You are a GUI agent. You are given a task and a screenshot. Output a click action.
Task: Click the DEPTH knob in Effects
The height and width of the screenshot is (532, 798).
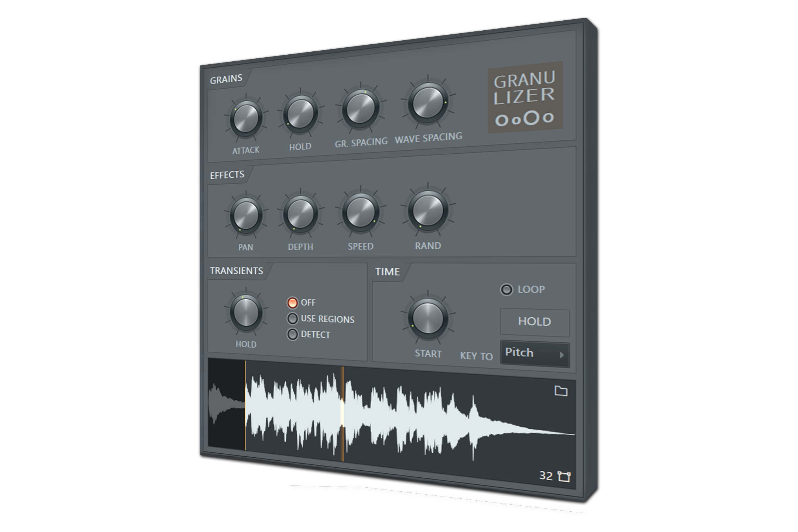[x=300, y=214]
